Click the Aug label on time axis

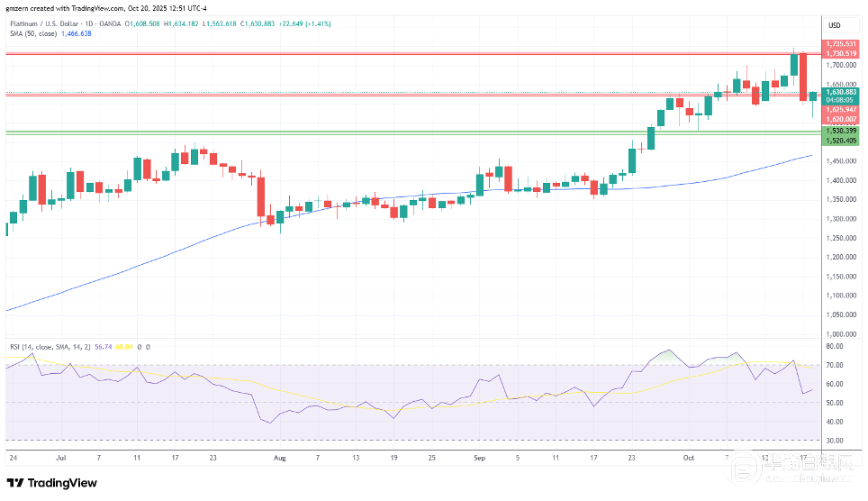click(x=280, y=458)
